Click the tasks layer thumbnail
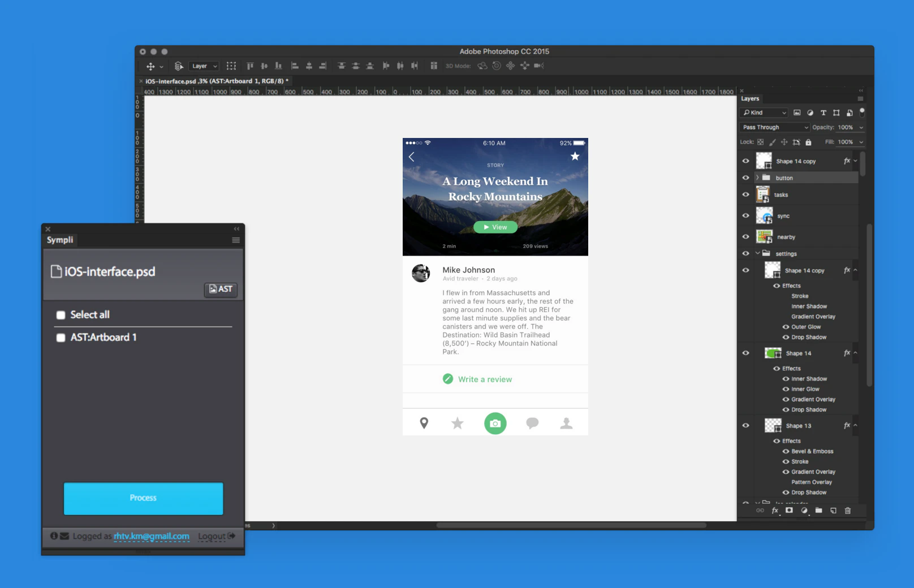Viewport: 914px width, 588px height. click(764, 194)
